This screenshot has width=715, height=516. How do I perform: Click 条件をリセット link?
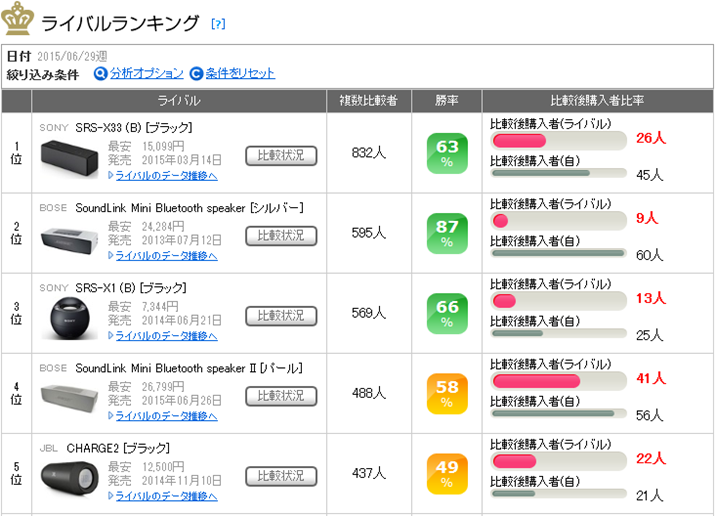click(240, 73)
